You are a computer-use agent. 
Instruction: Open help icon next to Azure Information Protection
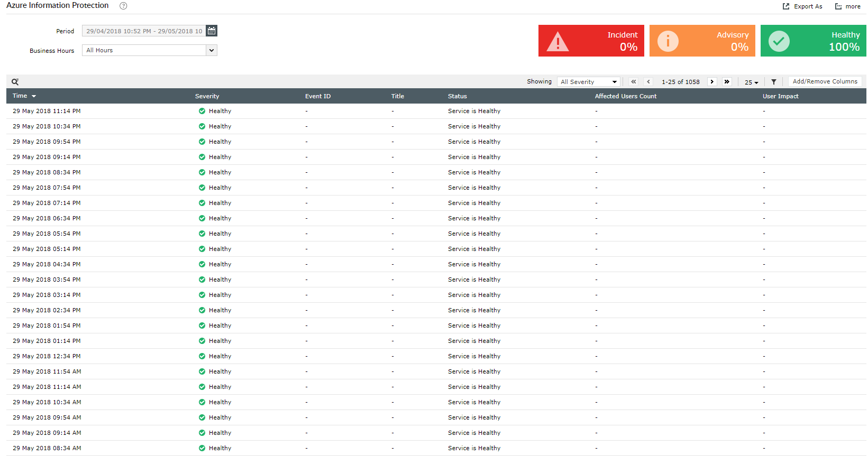coord(123,6)
